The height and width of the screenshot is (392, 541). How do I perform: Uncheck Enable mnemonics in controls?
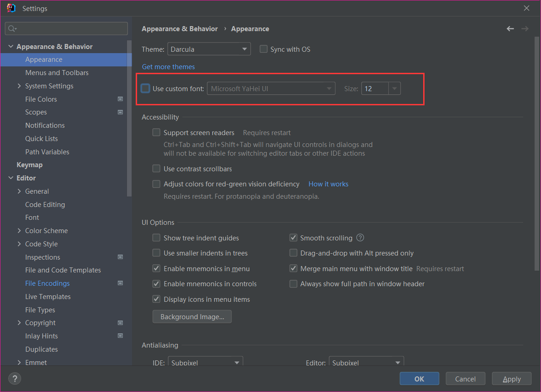pos(156,283)
